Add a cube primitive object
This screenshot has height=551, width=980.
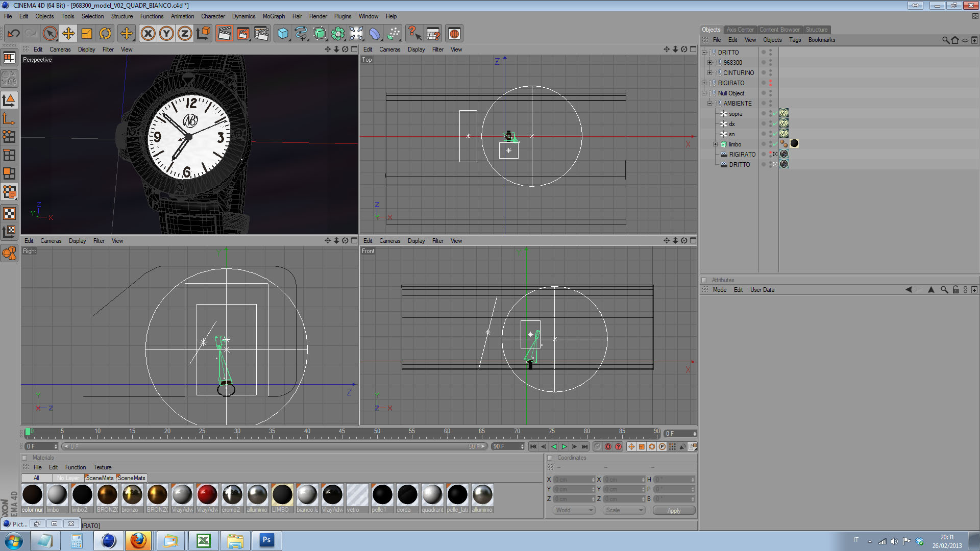(282, 34)
